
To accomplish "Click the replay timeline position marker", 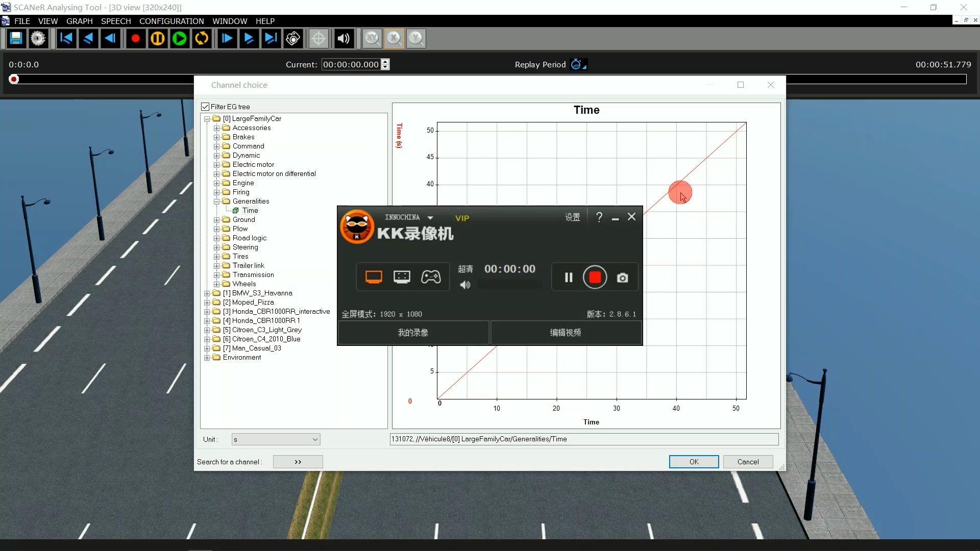I will pyautogui.click(x=14, y=79).
